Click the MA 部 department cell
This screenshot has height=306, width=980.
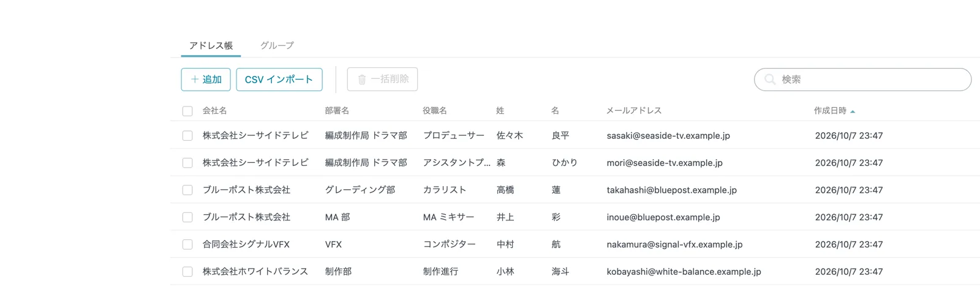pos(337,217)
